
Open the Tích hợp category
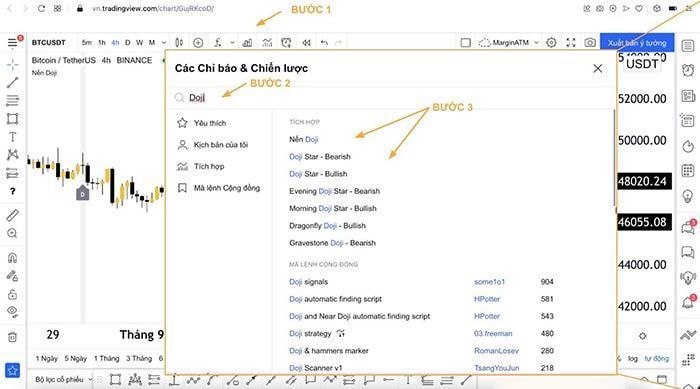tap(201, 166)
